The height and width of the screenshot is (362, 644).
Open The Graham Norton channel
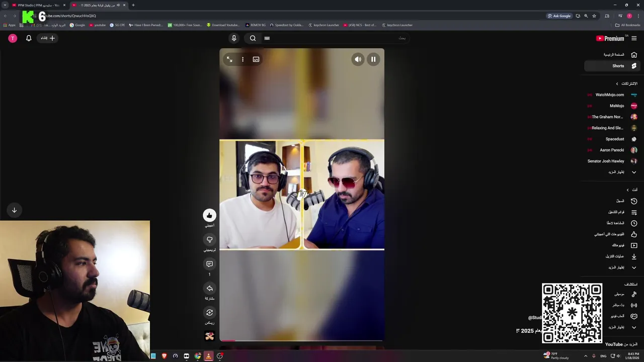click(x=612, y=117)
